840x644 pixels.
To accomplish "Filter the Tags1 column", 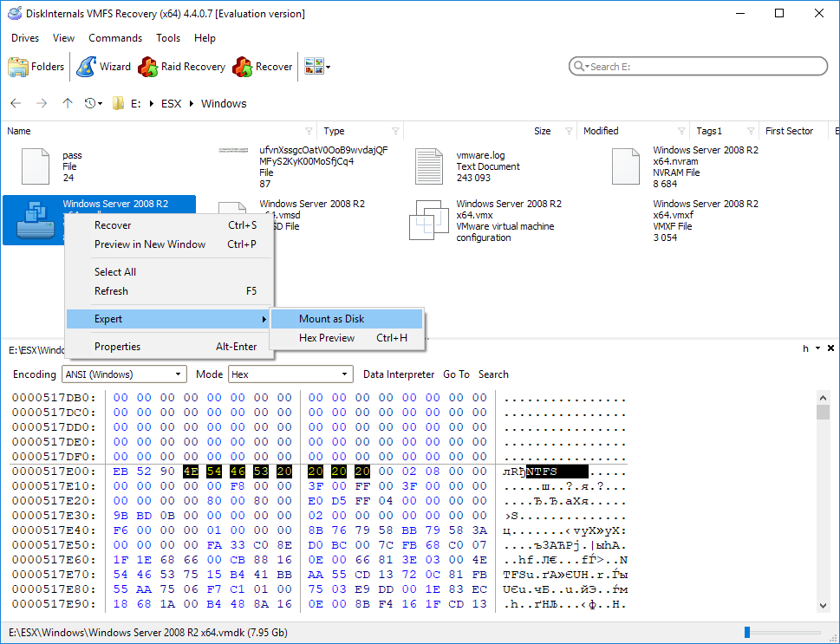I will [751, 131].
